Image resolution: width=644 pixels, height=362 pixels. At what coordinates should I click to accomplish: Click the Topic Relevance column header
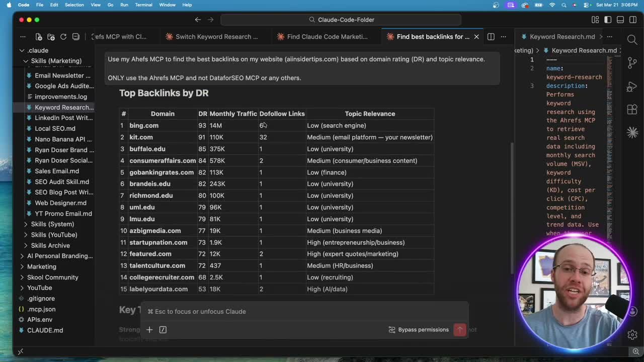370,114
